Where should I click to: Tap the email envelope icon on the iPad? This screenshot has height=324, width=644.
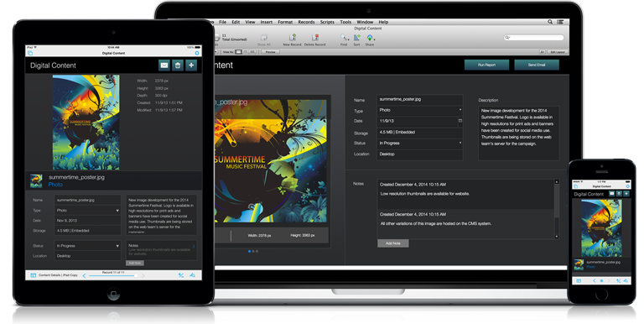coord(164,65)
